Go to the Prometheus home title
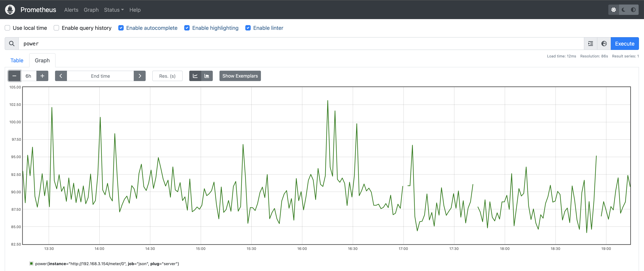The image size is (644, 271). tap(38, 10)
